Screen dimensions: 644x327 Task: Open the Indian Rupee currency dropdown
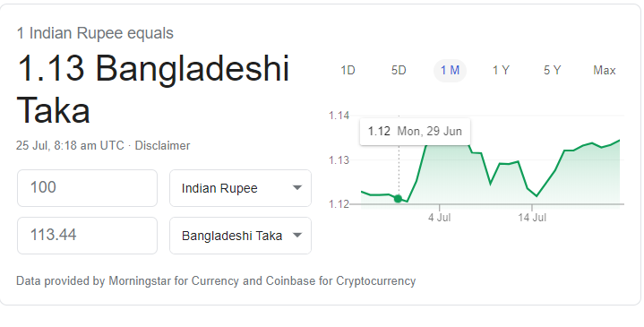pos(240,188)
